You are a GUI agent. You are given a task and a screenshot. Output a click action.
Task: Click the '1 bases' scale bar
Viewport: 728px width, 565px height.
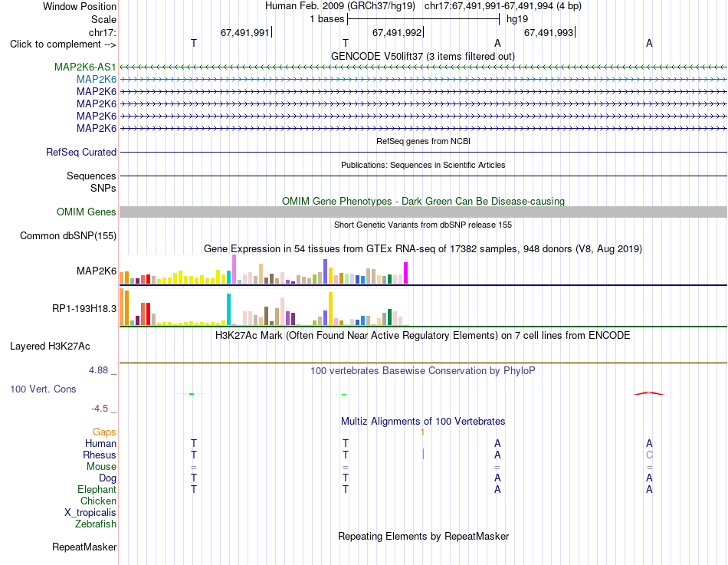coord(423,19)
